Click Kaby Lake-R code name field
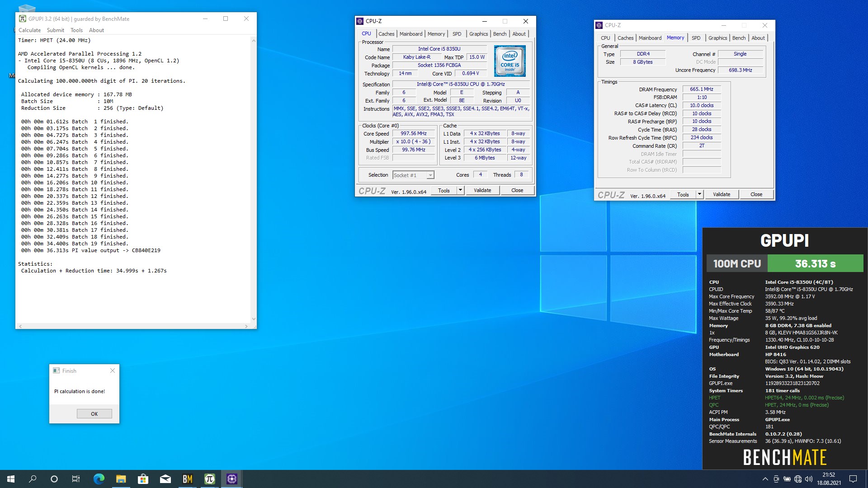 coord(416,57)
